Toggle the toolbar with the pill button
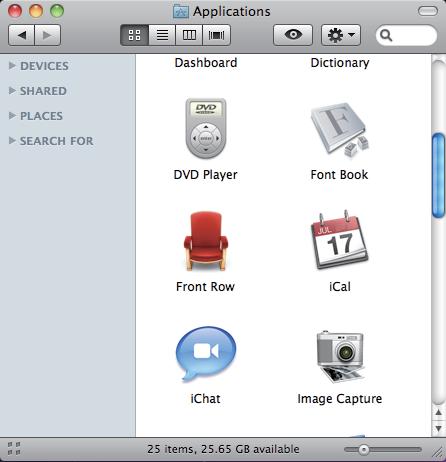Viewport: 446px width, 462px height. (428, 11)
